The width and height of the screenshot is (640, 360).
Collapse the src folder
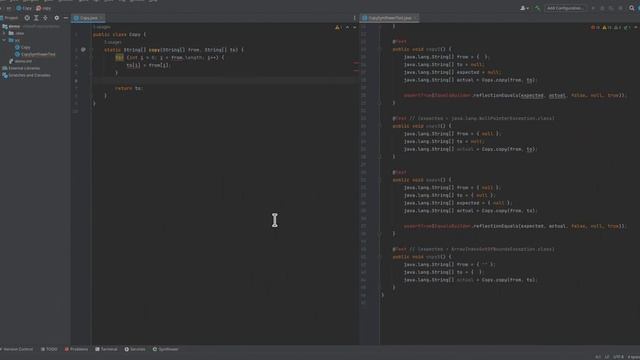(x=4, y=40)
